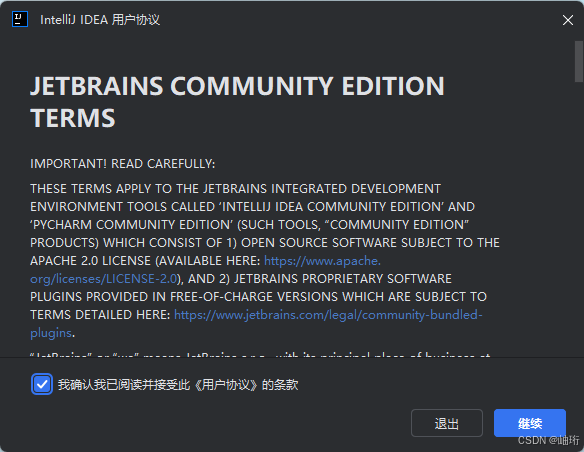Click the 'JETBRAINS COMMUNITY EDITION' heading line

(237, 86)
